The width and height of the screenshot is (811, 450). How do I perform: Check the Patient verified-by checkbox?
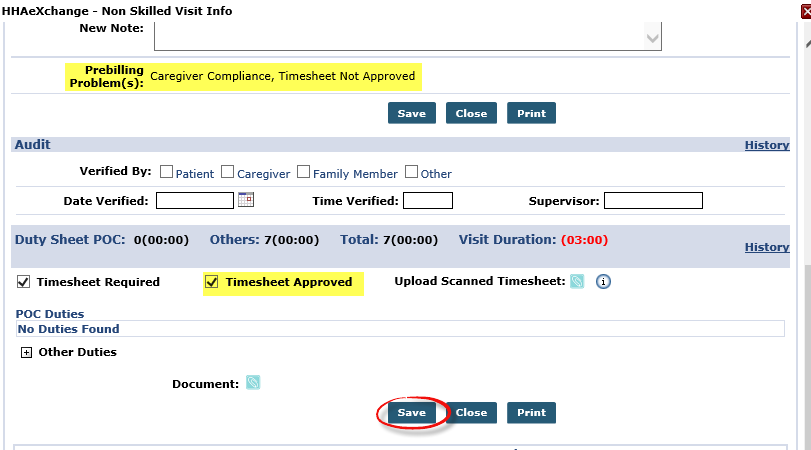point(166,172)
